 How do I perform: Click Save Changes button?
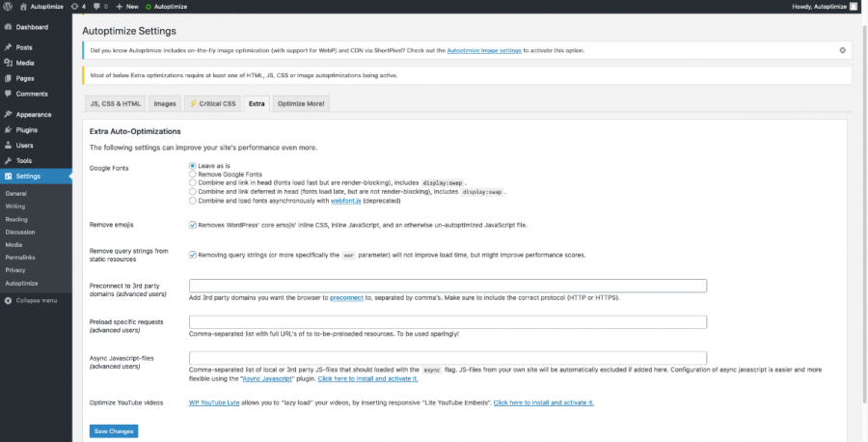click(114, 431)
